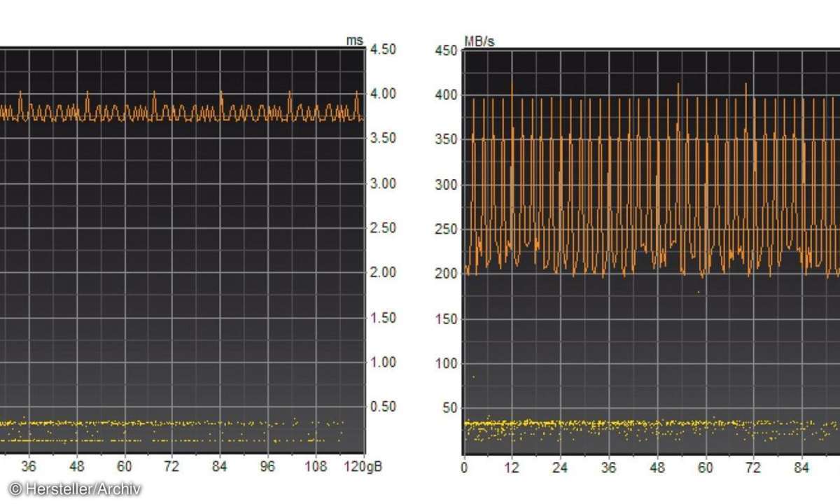Click the 1.50 ms axis value

click(384, 318)
